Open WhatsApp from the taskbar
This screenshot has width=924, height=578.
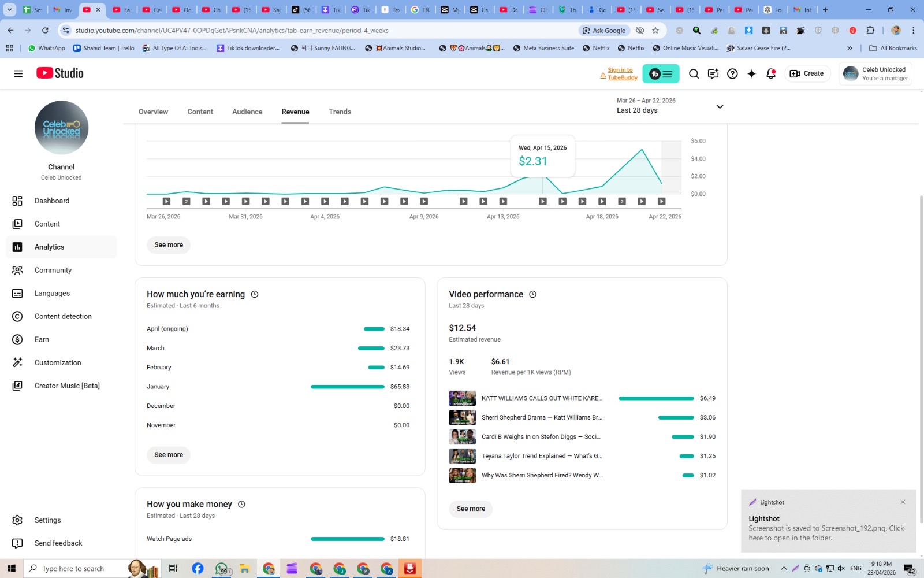click(222, 569)
